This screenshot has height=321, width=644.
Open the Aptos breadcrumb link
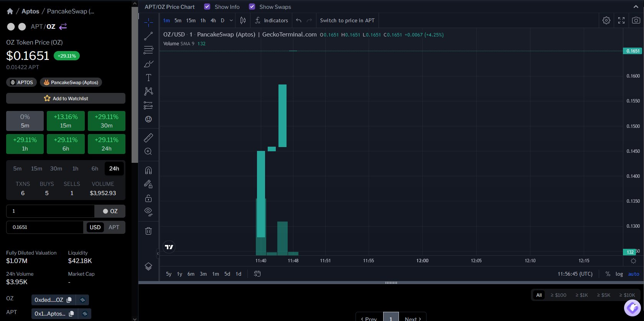click(30, 11)
